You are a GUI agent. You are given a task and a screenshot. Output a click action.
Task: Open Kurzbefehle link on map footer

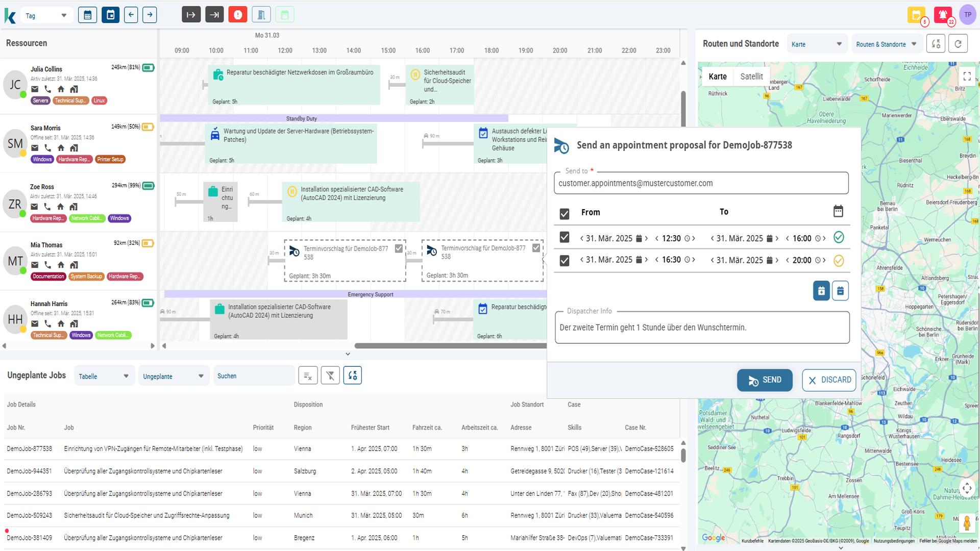pos(752,541)
